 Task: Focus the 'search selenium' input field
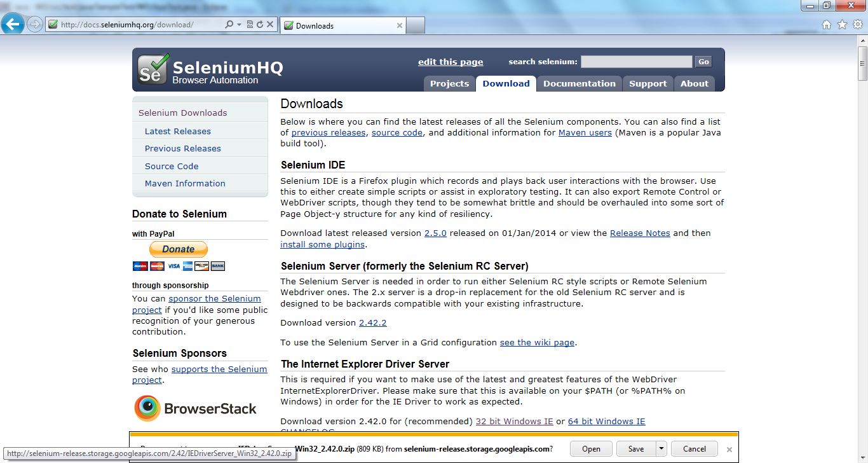[636, 62]
